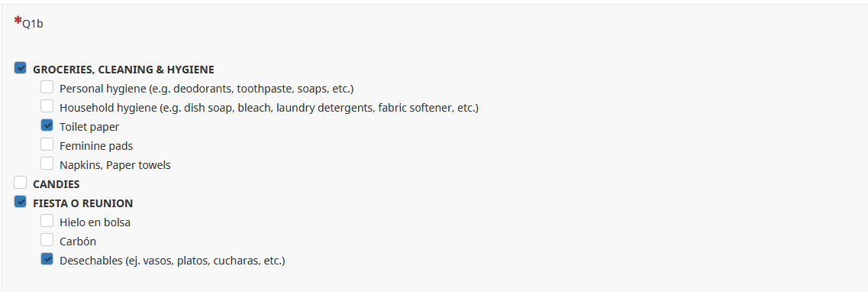Click the red required asterisk beside Q1b
868x292 pixels.
[18, 21]
